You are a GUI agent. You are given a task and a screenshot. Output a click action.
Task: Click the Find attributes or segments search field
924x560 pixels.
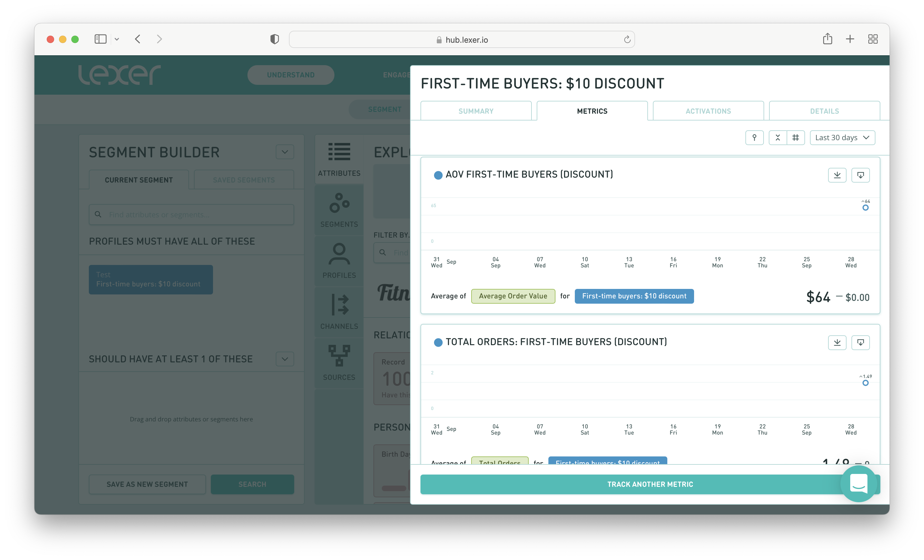click(191, 215)
